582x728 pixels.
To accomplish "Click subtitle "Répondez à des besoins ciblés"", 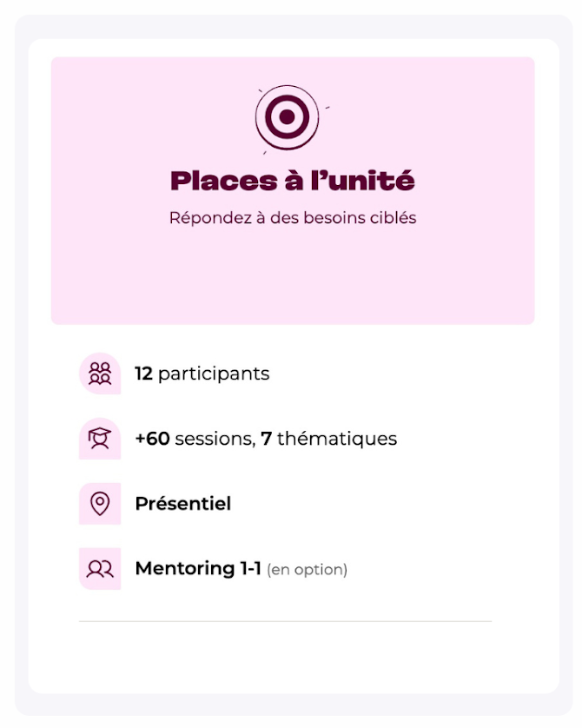I will point(293,218).
